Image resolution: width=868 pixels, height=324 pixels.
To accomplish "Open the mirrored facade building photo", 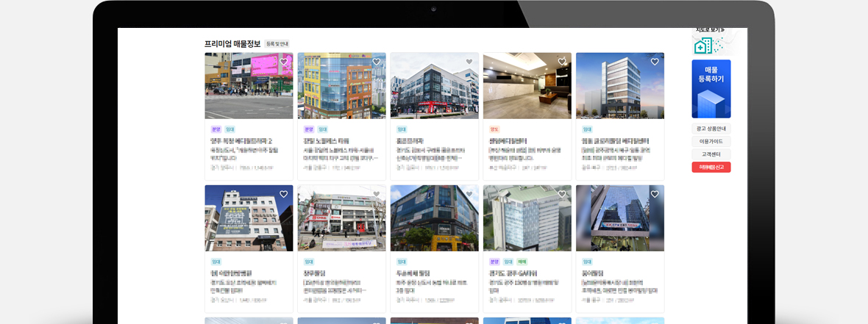I will click(620, 218).
